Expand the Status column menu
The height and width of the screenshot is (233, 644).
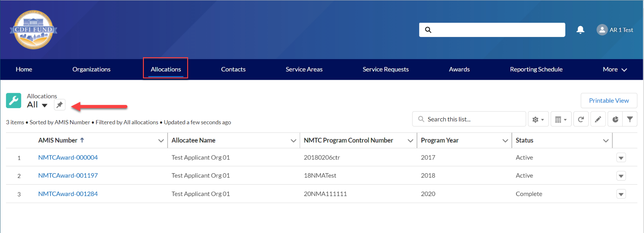pos(606,141)
